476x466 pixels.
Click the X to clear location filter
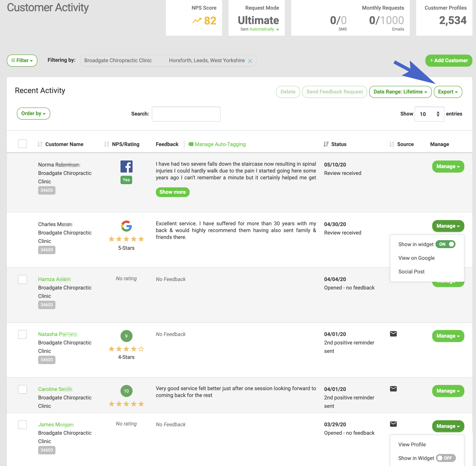(250, 61)
